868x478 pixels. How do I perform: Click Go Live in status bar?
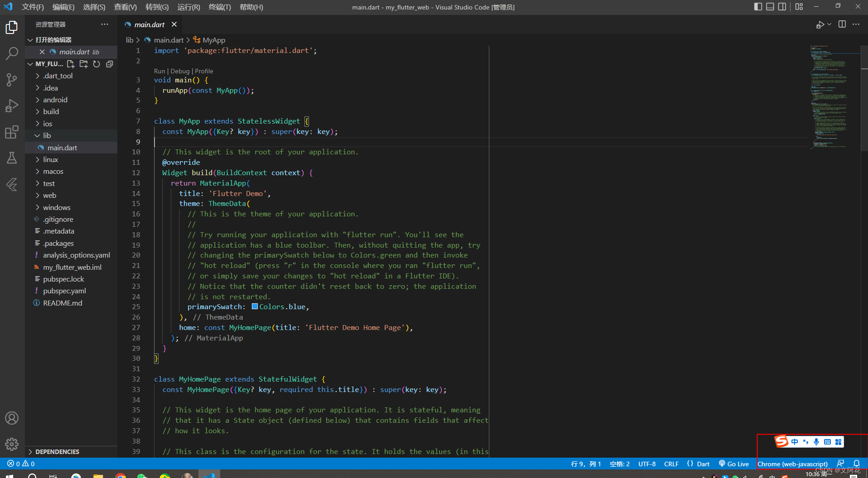click(733, 464)
